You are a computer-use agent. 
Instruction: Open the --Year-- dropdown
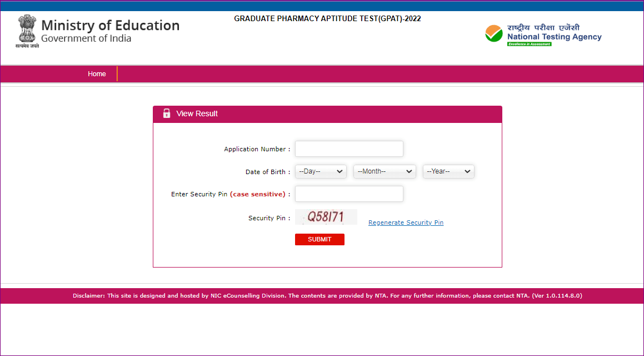[x=448, y=171]
